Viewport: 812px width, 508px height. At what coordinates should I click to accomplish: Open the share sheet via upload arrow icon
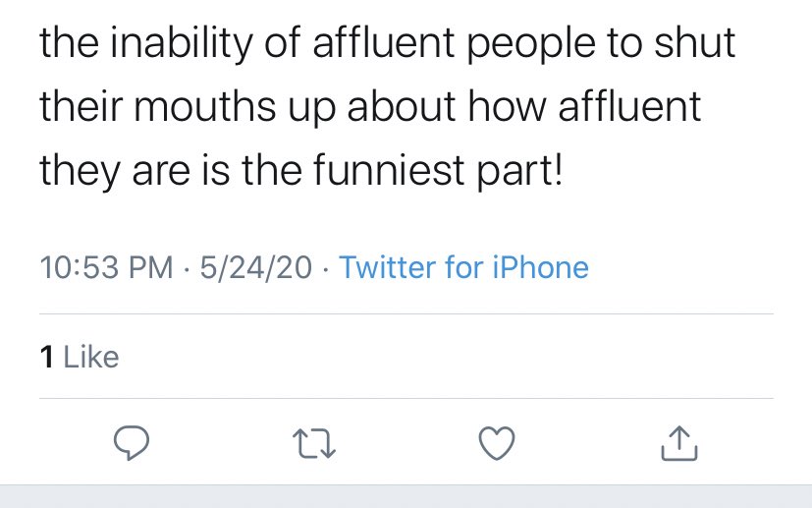click(679, 443)
